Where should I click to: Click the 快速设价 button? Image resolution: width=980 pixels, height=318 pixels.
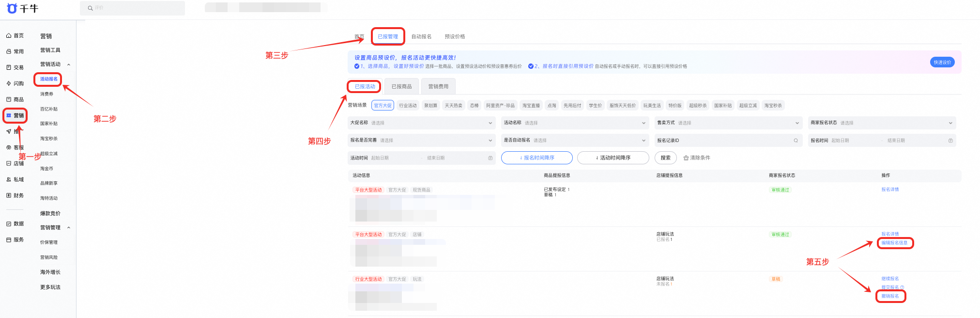pos(942,63)
